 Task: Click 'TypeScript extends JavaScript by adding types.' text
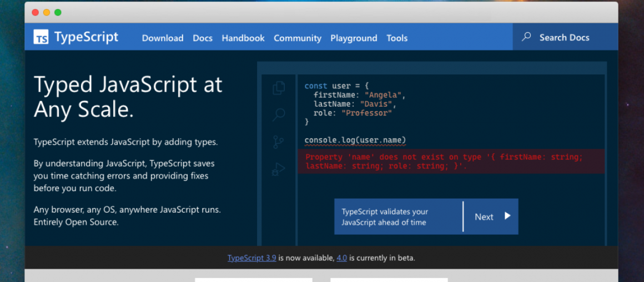(125, 143)
